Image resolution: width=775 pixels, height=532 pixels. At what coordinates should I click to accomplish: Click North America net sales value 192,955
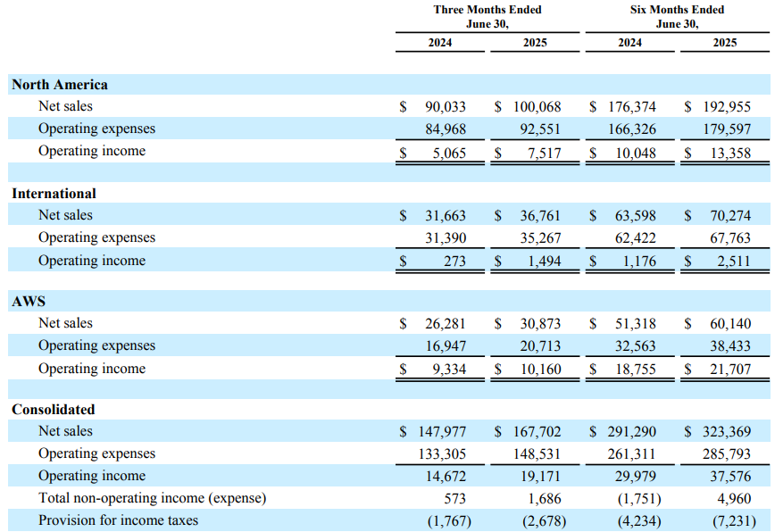(727, 107)
